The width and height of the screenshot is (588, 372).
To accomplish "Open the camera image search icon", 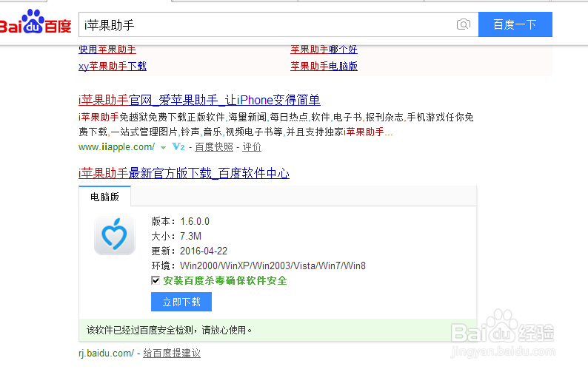I will pos(464,24).
